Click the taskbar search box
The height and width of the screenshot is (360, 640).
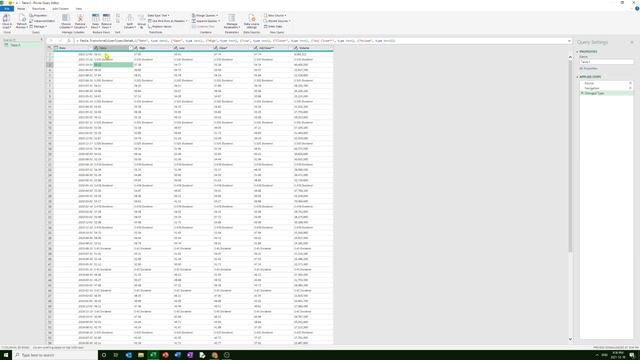[55, 355]
